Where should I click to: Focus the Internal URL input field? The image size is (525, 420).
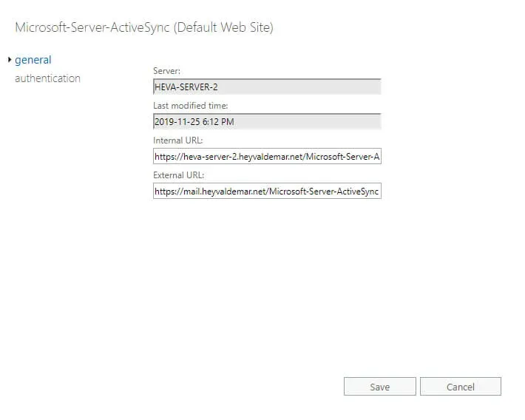pos(267,157)
